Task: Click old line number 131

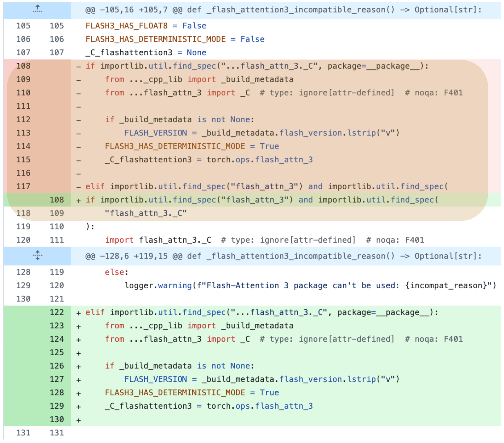Action: pyautogui.click(x=23, y=433)
